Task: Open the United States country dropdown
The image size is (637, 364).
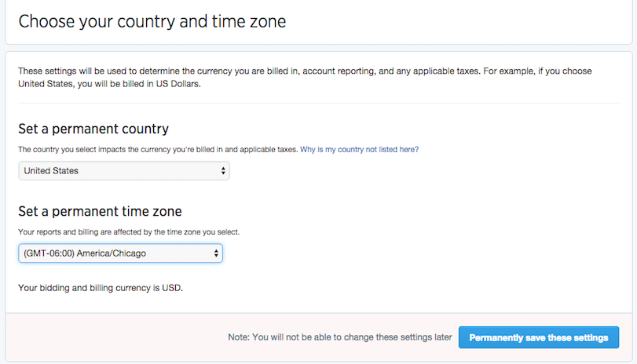Action: [123, 170]
